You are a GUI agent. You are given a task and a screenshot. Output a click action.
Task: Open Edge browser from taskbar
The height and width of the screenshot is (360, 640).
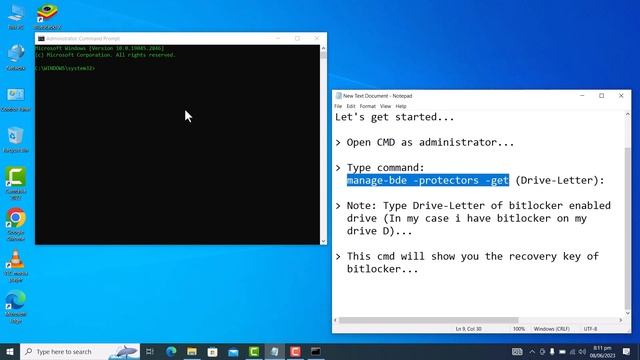click(x=171, y=351)
